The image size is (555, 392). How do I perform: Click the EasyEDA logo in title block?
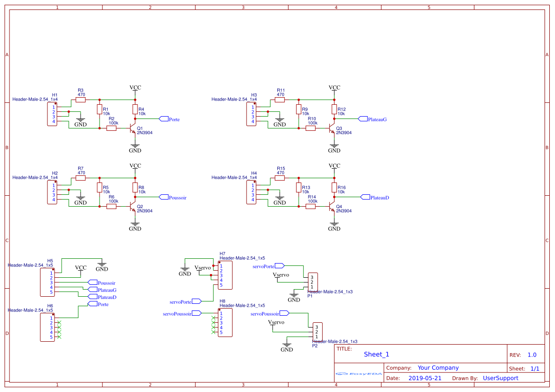(359, 374)
